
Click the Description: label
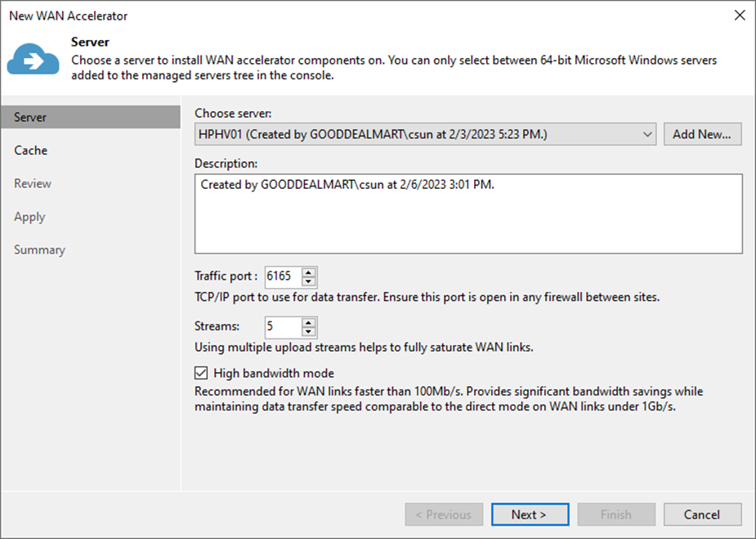coord(226,164)
